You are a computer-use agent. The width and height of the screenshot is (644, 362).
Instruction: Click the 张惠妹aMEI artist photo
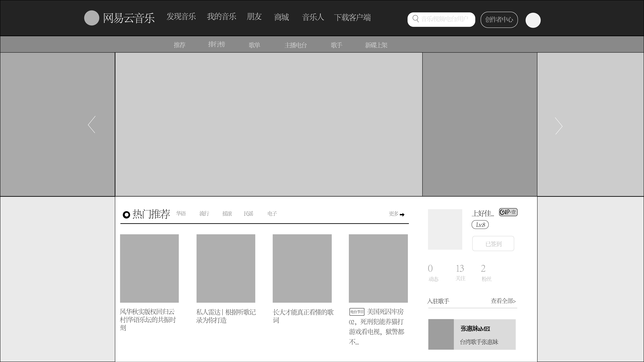pyautogui.click(x=441, y=334)
